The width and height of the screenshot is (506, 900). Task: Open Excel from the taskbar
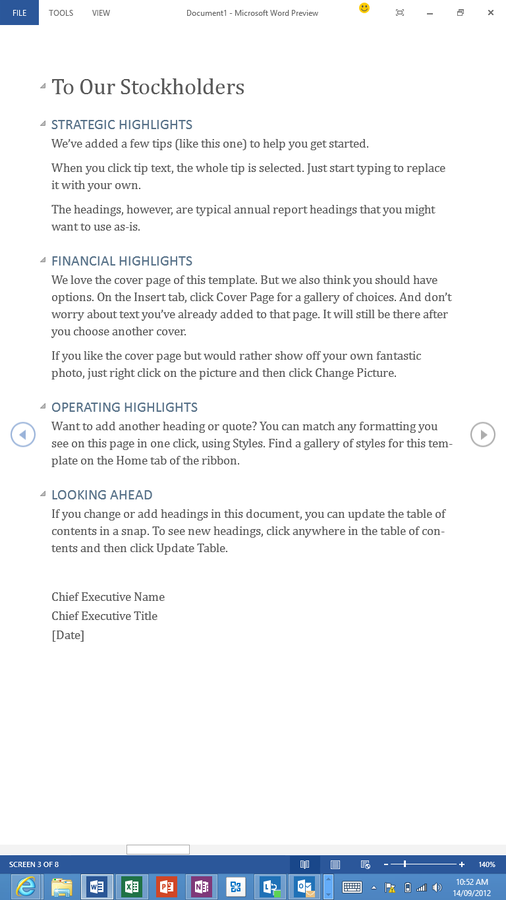pyautogui.click(x=132, y=887)
